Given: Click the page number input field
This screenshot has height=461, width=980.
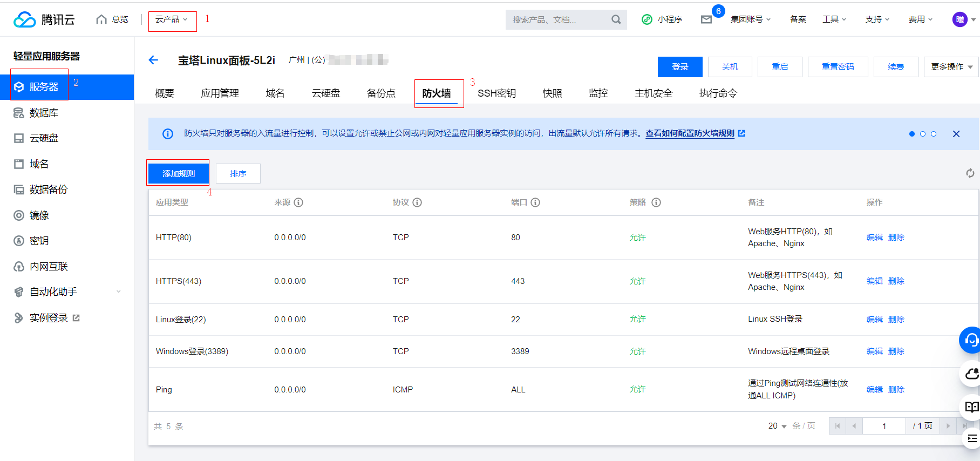Looking at the screenshot, I should (884, 426).
